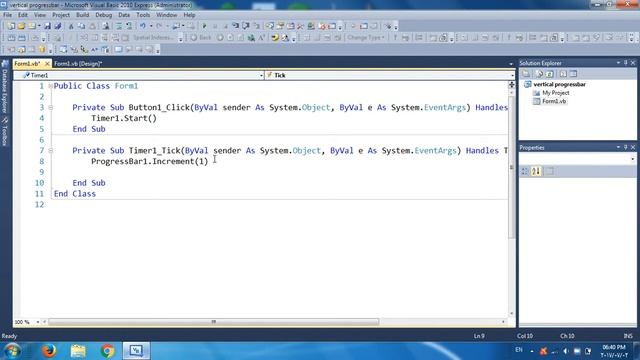
Task: Open the Help menu
Action: tap(189, 15)
